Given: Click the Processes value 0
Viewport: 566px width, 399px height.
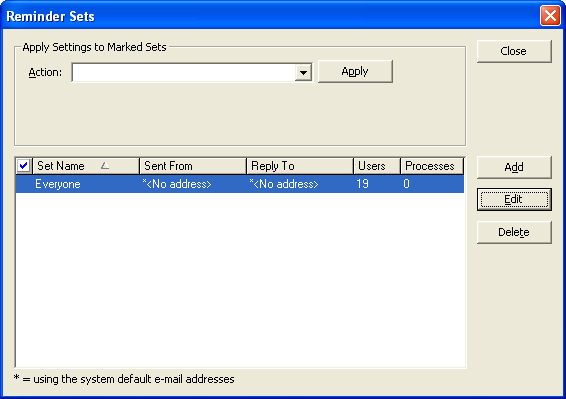Looking at the screenshot, I should tap(406, 184).
